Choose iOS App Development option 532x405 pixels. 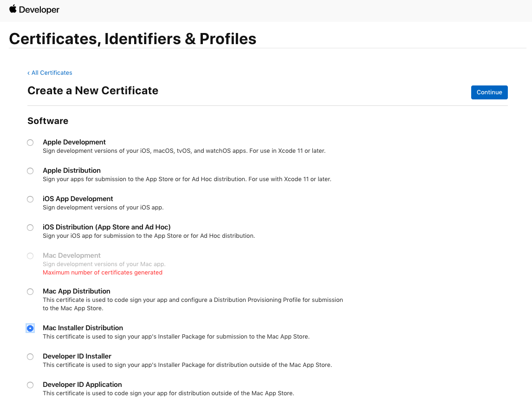pyautogui.click(x=30, y=199)
